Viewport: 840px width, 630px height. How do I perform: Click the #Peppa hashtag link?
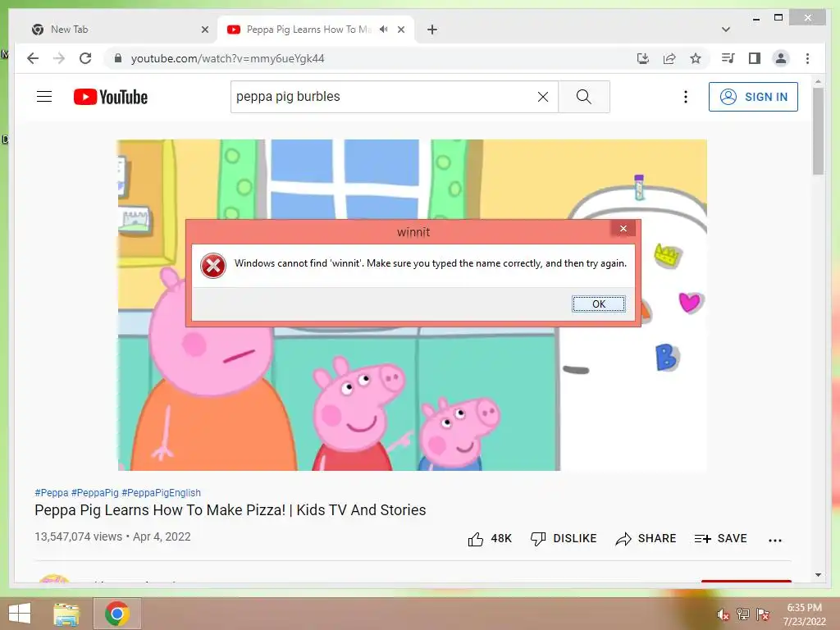point(52,493)
